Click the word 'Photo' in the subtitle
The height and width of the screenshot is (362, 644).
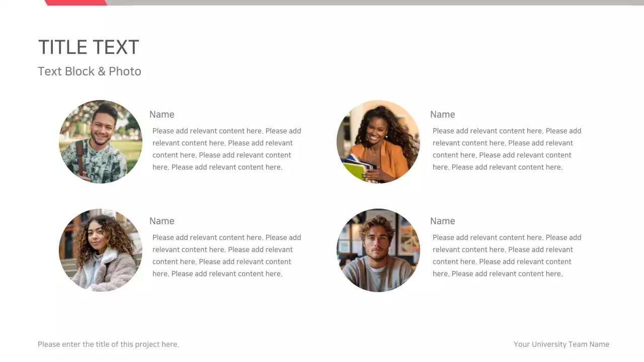coord(125,71)
